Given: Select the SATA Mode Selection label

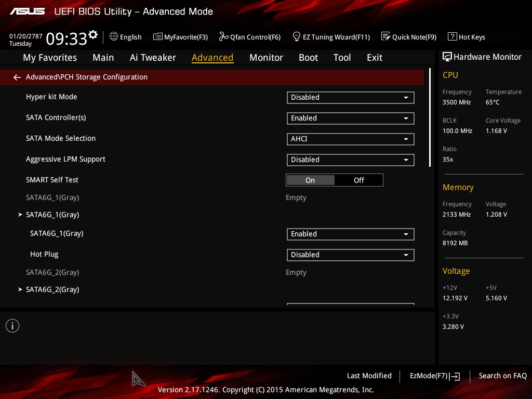Looking at the screenshot, I should point(61,138).
